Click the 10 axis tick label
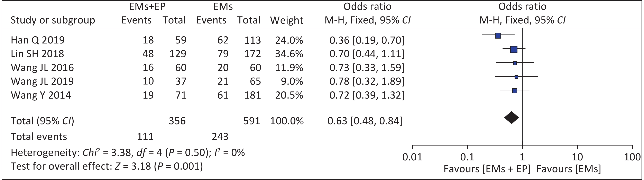 (577, 157)
